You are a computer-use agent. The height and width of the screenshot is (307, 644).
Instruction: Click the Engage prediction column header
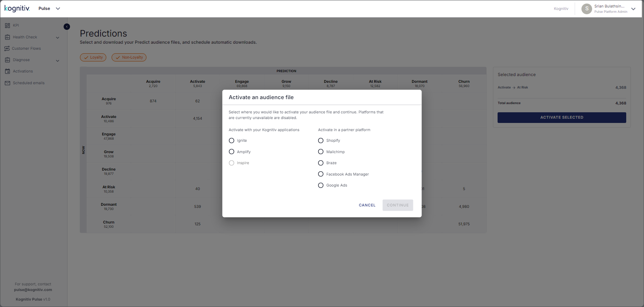pos(242,84)
